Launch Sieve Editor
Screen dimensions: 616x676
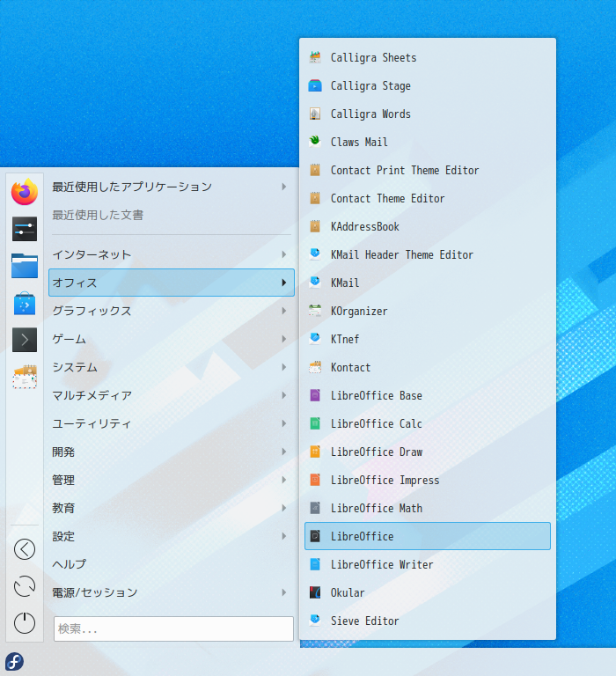pos(428,621)
